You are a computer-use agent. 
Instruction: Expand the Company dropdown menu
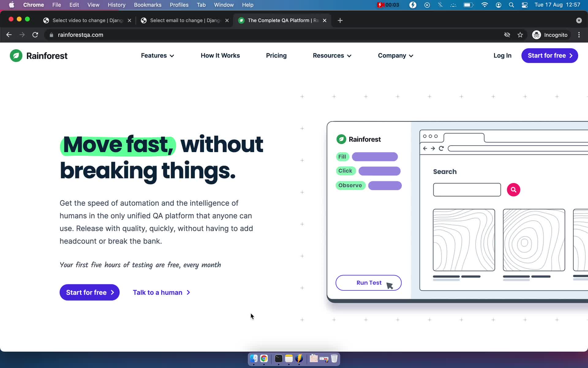[395, 56]
